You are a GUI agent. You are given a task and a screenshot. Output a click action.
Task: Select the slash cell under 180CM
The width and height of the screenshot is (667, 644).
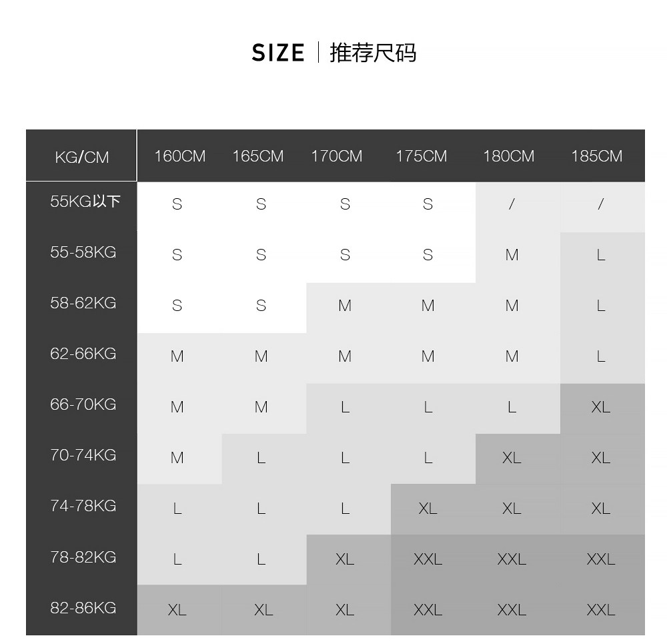click(x=512, y=204)
